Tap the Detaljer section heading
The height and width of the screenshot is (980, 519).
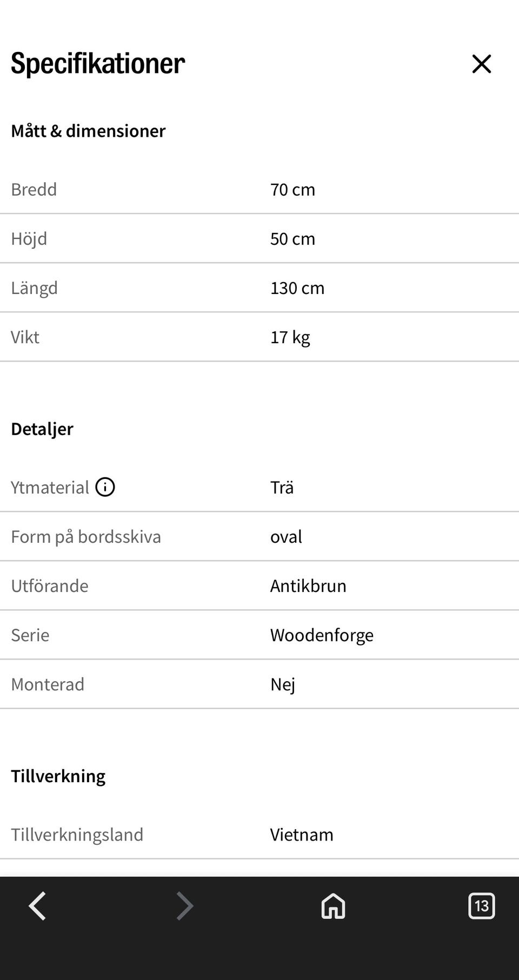tap(42, 429)
